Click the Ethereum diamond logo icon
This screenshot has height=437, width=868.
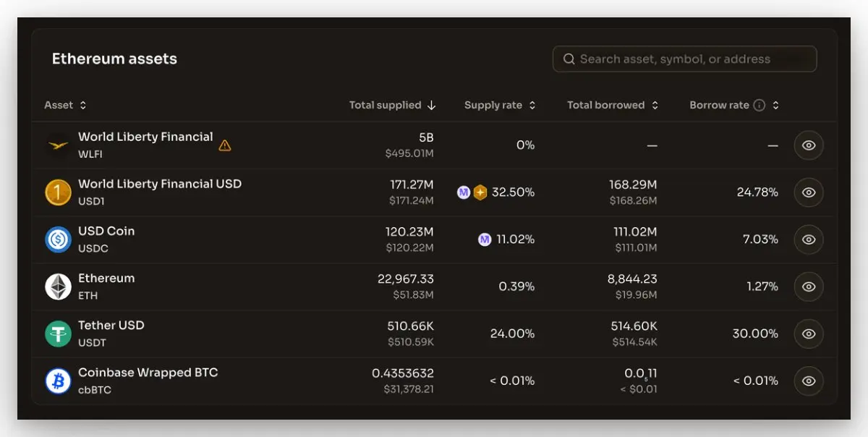[x=58, y=287]
